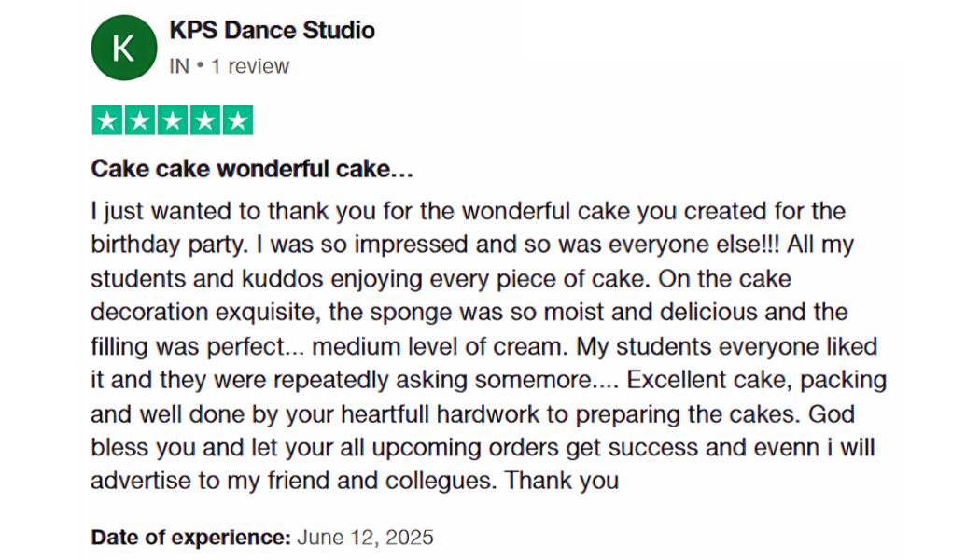
Task: Click the second rating star
Action: pos(140,120)
